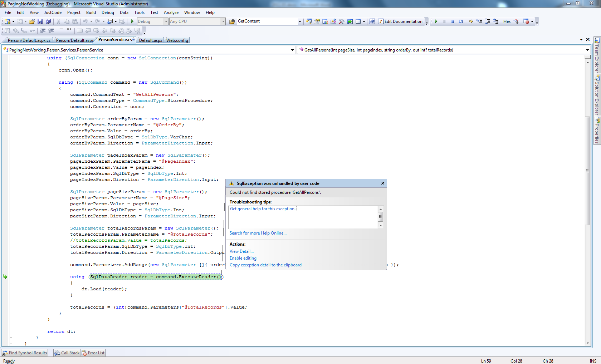Click the Step Into debug icon
Viewport: 601px width, 364px height.
479,21
